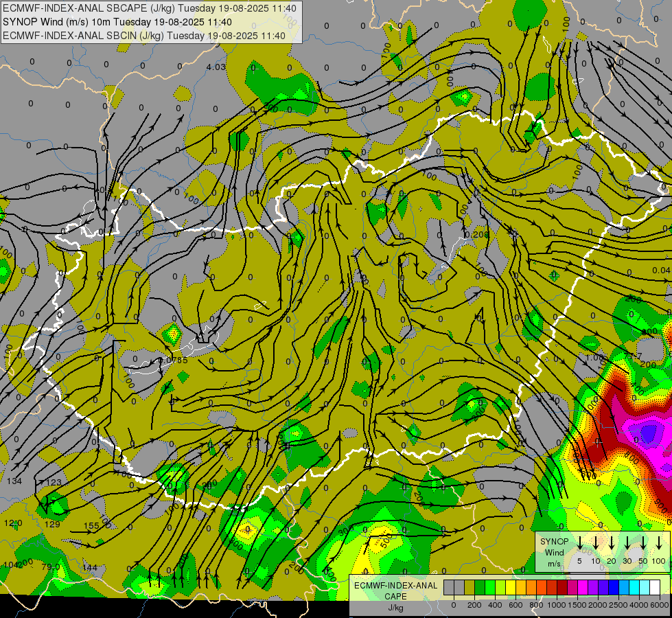The height and width of the screenshot is (618, 672).
Task: Click the 1500 tick label on CAPE scale
Action: click(577, 605)
